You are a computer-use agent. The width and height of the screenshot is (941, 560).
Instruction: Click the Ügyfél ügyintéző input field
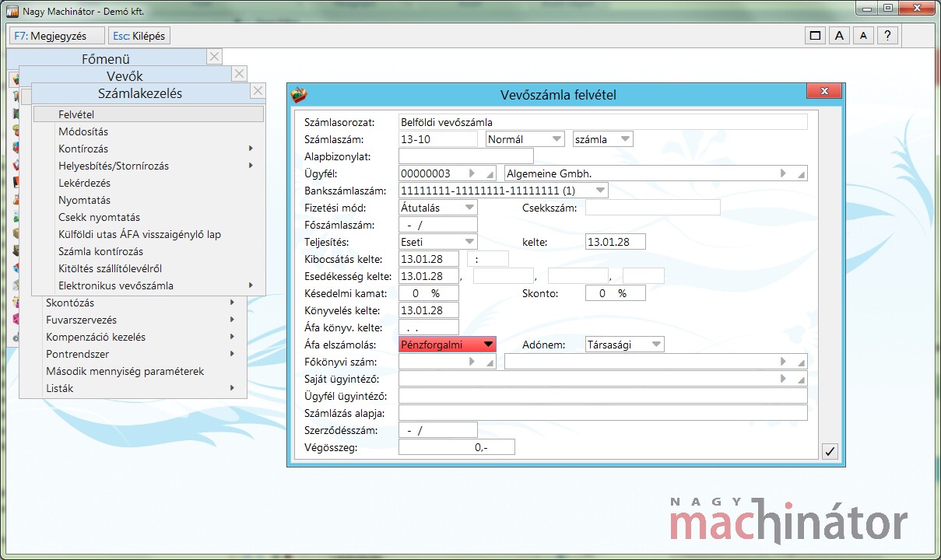click(x=603, y=396)
